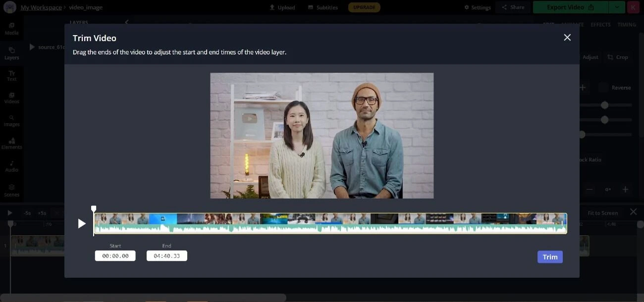
Task: Open the Scenes panel
Action: 11,190
